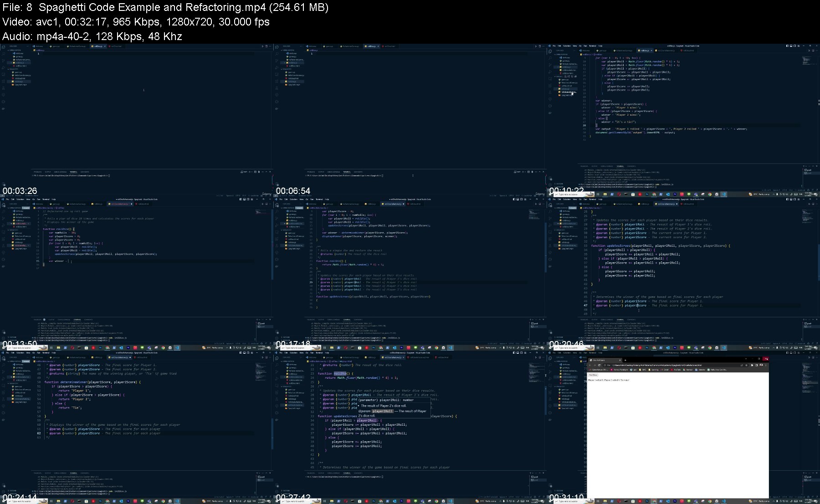Close the terminal panel in 00:10:22 frame
The width and height of the screenshot is (820, 504).
tap(816, 166)
